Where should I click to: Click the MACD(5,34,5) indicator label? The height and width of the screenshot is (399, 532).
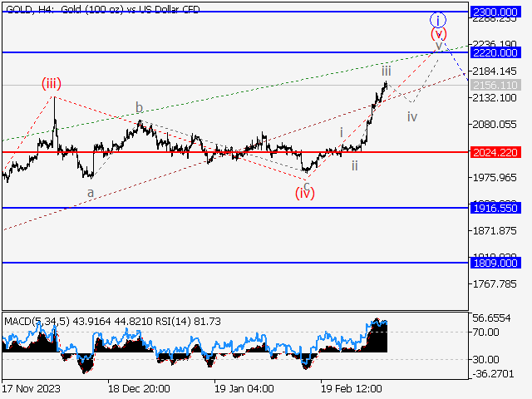point(37,321)
